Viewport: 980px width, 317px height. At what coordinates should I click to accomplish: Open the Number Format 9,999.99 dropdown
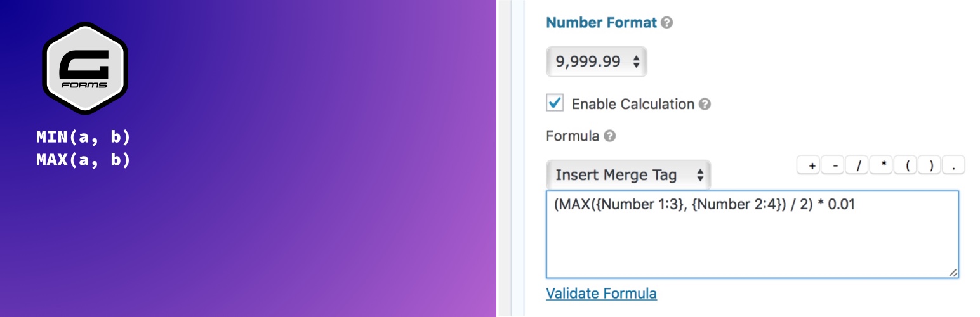(597, 61)
